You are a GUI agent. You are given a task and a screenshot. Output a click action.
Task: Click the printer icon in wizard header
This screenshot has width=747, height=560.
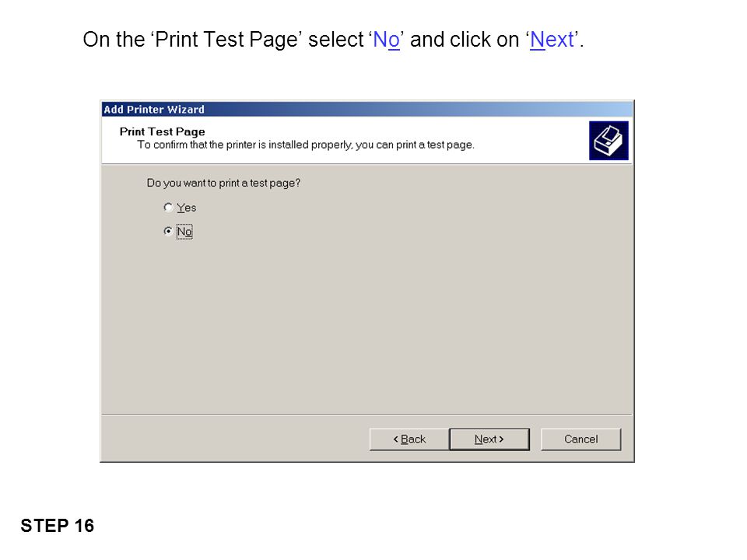(x=608, y=141)
